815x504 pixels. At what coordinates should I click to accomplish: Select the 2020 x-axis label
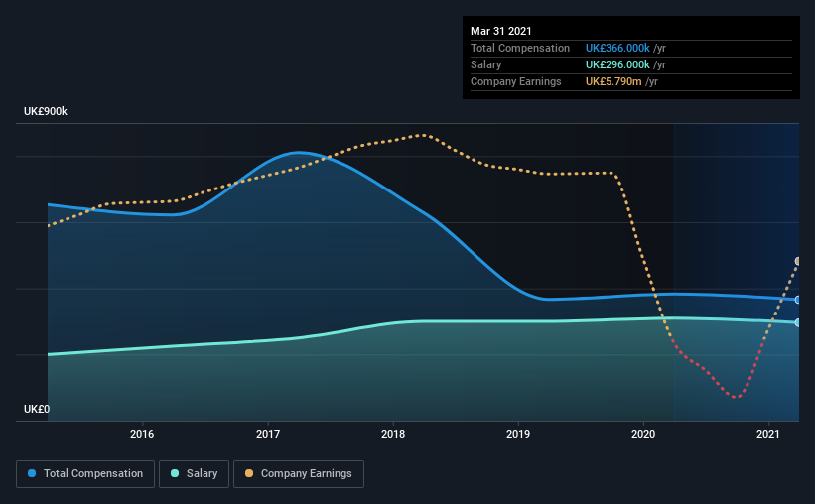(x=643, y=434)
